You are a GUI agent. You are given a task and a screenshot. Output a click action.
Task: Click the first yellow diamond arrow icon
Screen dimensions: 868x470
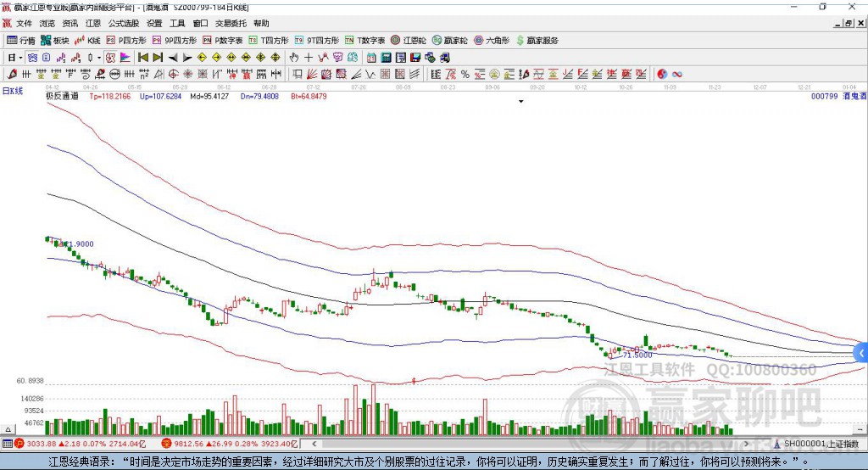pyautogui.click(x=202, y=58)
